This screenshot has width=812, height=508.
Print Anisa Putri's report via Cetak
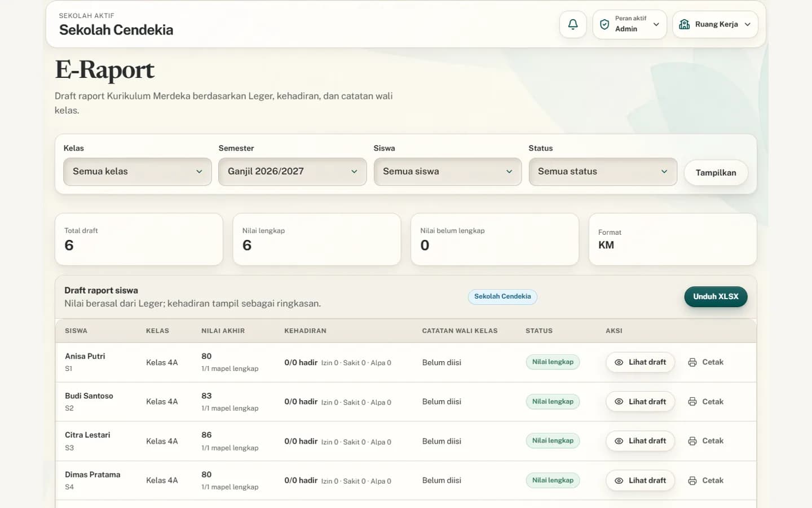coord(706,362)
